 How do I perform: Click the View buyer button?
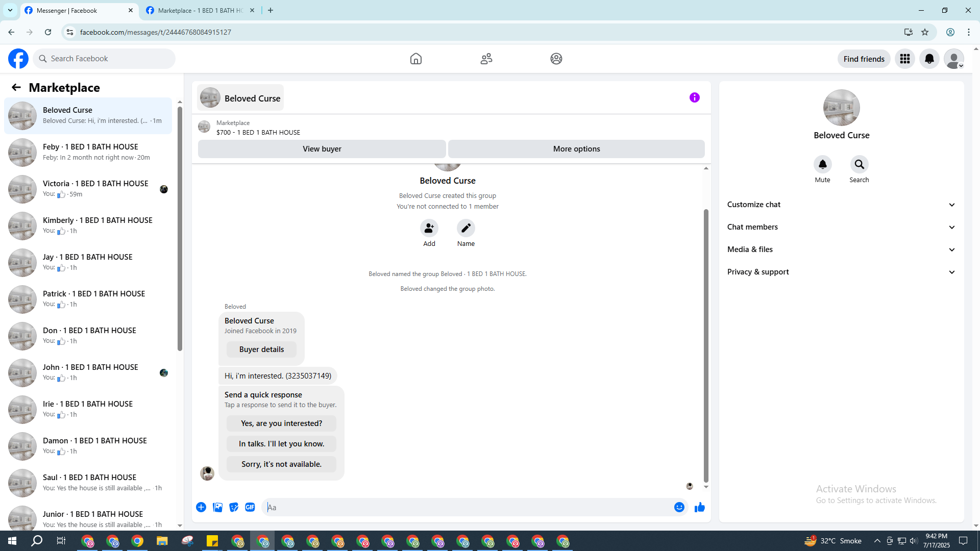pos(322,149)
